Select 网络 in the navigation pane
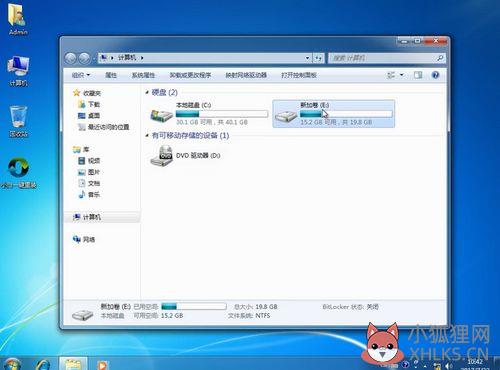500x370 pixels. tap(84, 239)
